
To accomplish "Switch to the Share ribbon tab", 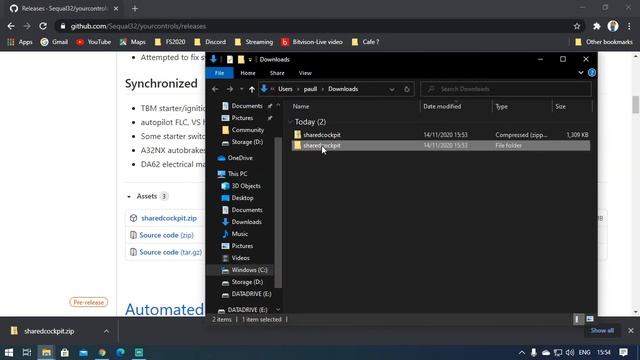I will (277, 73).
